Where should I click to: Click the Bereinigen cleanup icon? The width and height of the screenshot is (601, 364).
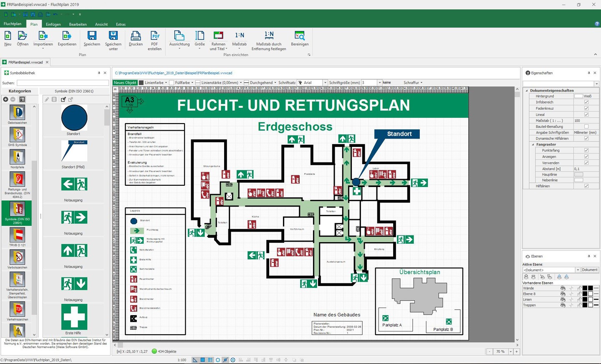tap(300, 38)
